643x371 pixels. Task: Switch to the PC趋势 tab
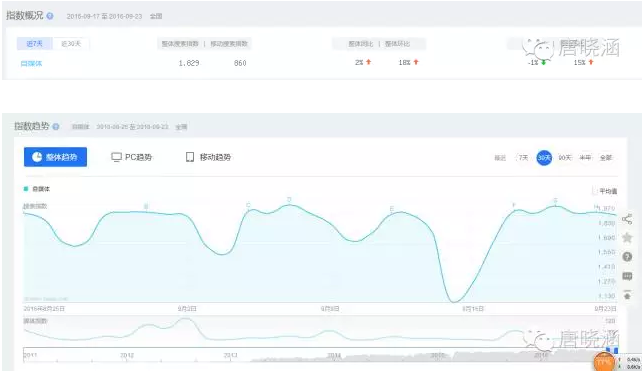[x=132, y=157]
